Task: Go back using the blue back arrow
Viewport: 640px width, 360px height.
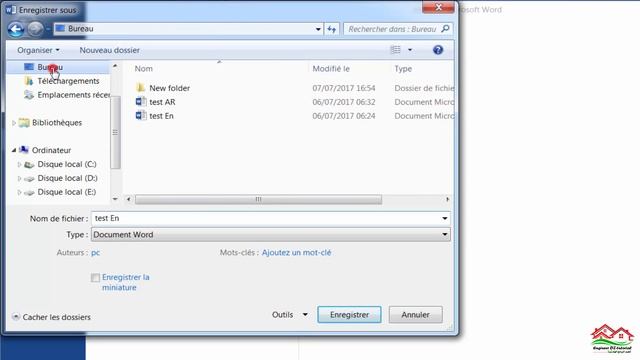Action: pos(16,29)
